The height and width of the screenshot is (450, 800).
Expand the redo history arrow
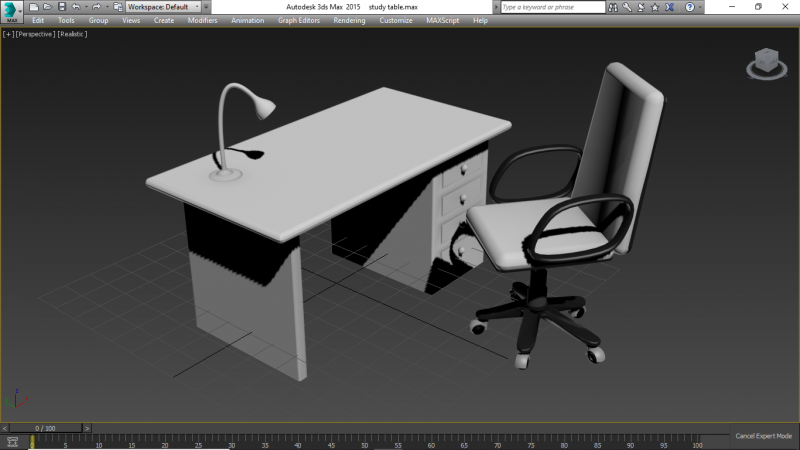point(106,7)
